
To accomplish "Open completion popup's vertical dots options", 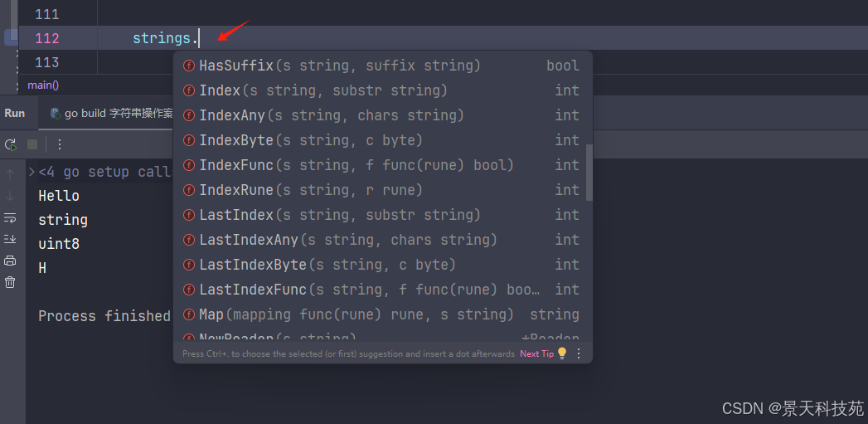I will click(579, 353).
